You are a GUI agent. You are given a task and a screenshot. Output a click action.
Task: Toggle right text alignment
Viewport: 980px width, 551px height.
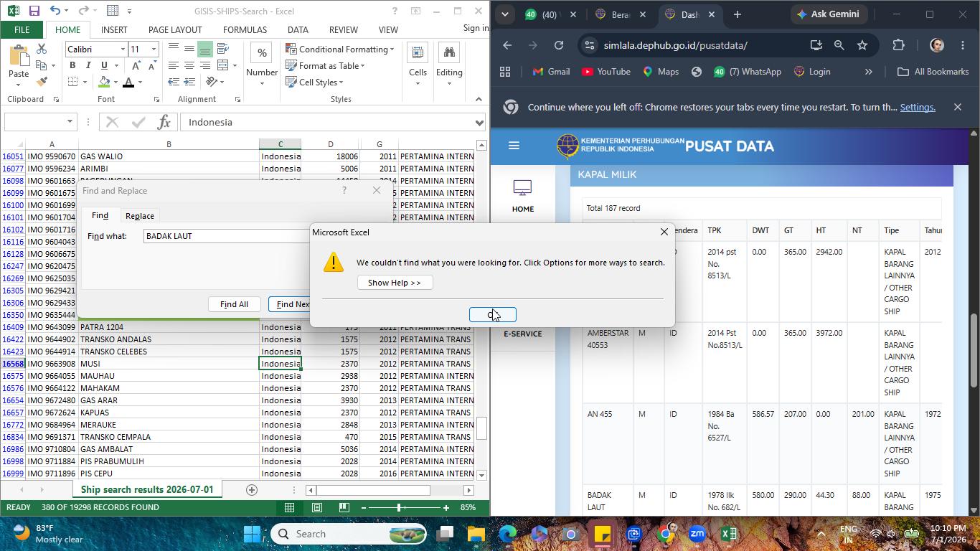click(x=204, y=65)
